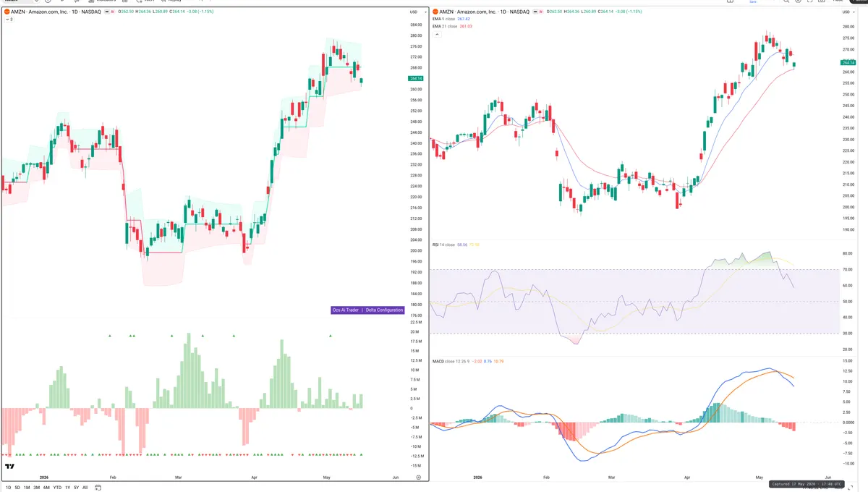
Task: Select the 1Y time range button
Action: (x=67, y=488)
